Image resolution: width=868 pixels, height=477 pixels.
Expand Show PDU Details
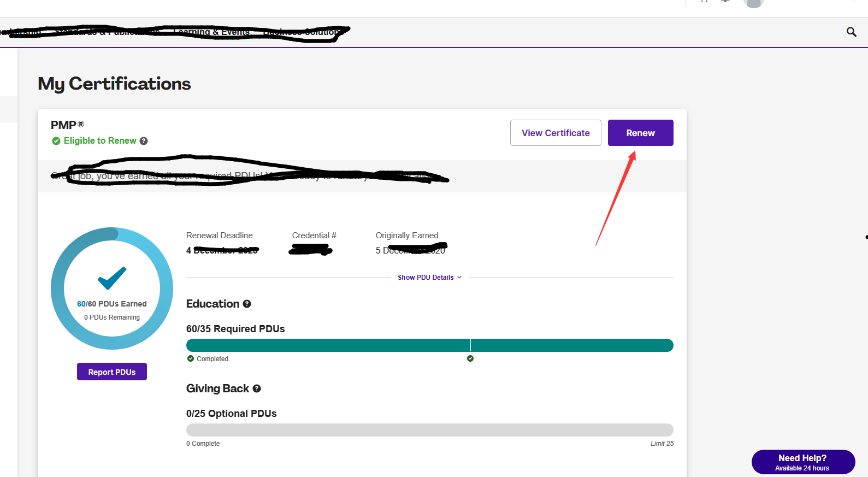[429, 278]
